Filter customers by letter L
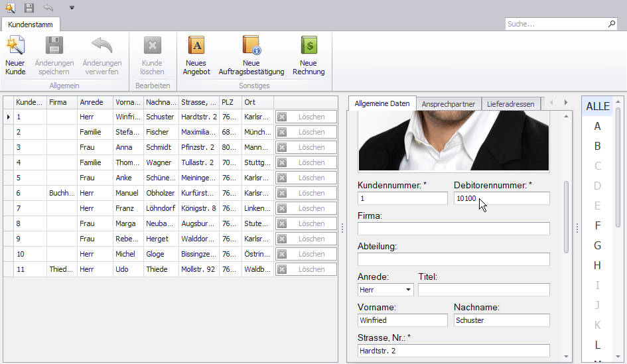The height and width of the screenshot is (364, 627). point(597,345)
